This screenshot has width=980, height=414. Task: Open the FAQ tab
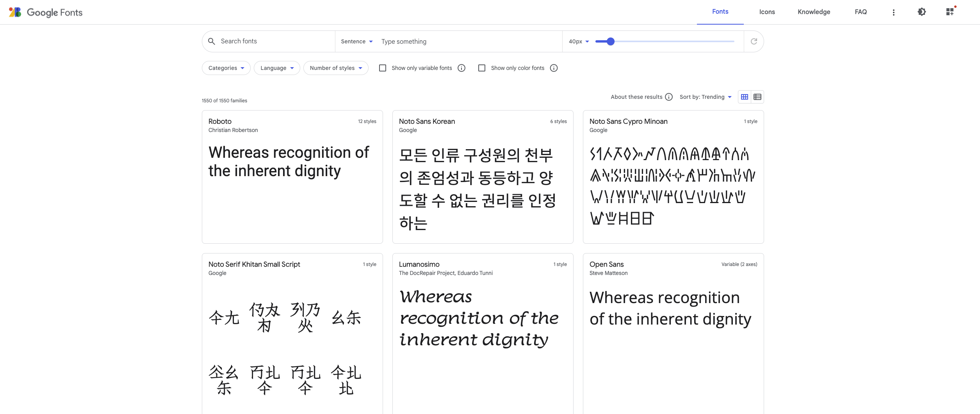coord(861,12)
